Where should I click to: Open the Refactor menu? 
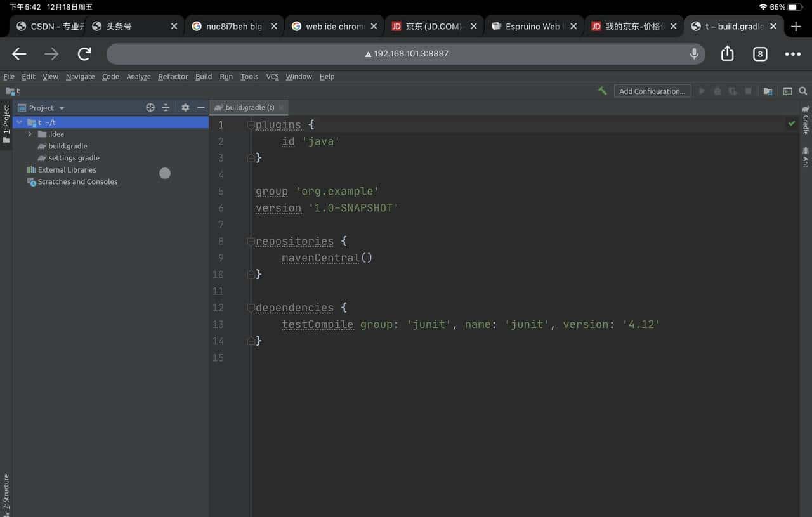tap(173, 76)
